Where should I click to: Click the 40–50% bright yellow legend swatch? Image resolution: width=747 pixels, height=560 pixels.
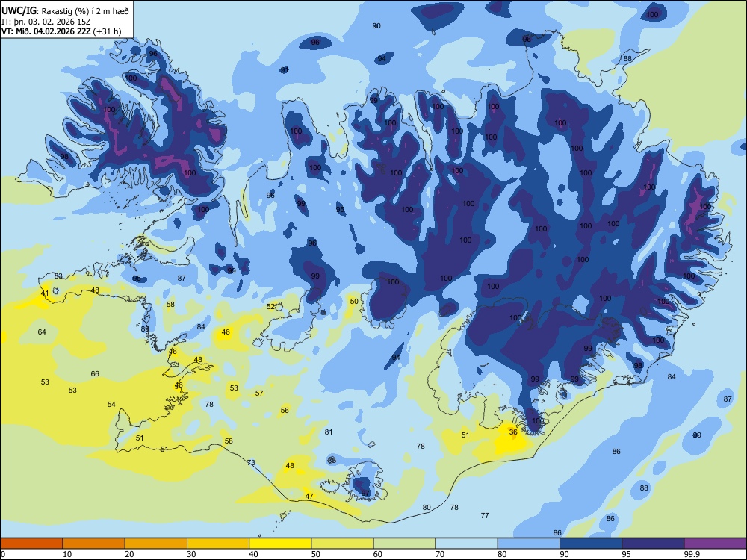[x=280, y=544]
